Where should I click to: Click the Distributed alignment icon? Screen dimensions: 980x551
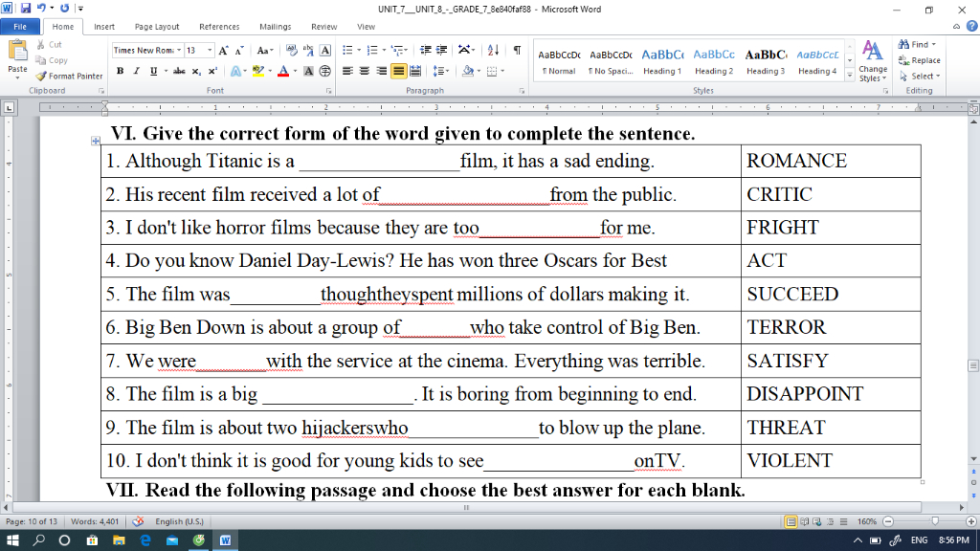click(415, 71)
